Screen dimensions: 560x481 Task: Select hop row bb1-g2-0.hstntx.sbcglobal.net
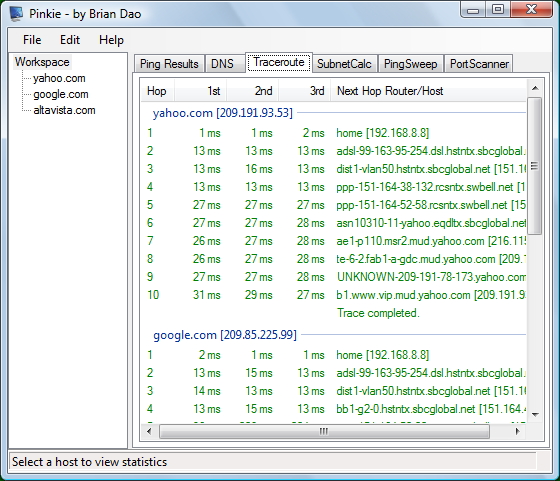pos(334,409)
